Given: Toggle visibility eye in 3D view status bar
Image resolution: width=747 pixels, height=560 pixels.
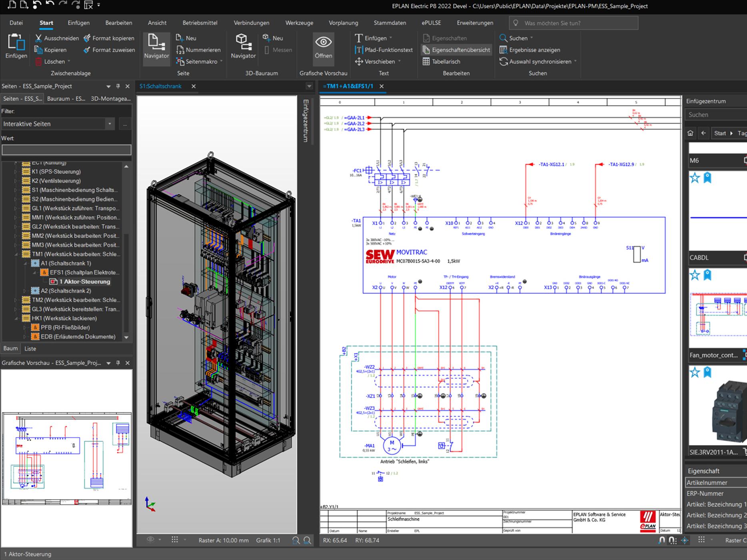Looking at the screenshot, I should click(x=150, y=540).
